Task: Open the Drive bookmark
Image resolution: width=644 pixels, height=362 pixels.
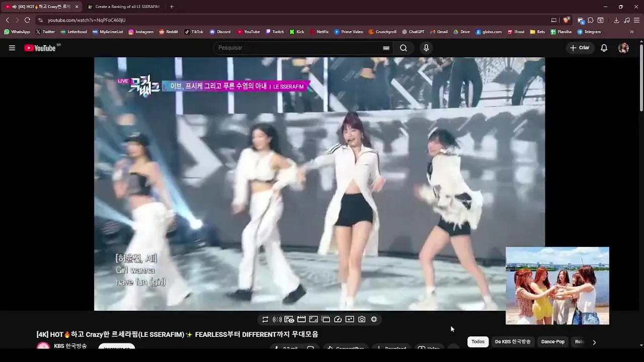Action: pyautogui.click(x=461, y=32)
